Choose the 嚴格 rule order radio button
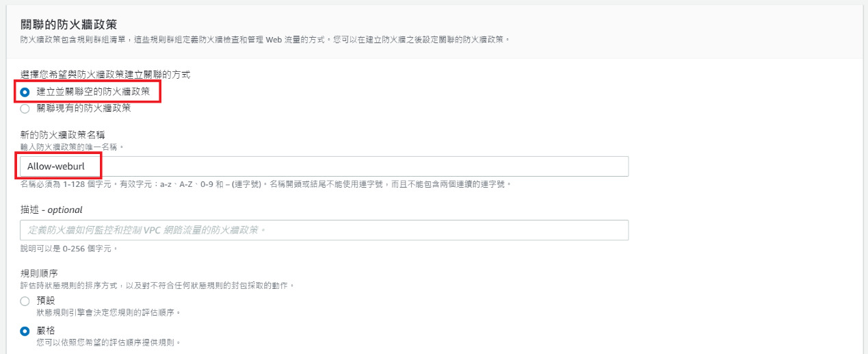868x354 pixels. (x=25, y=331)
